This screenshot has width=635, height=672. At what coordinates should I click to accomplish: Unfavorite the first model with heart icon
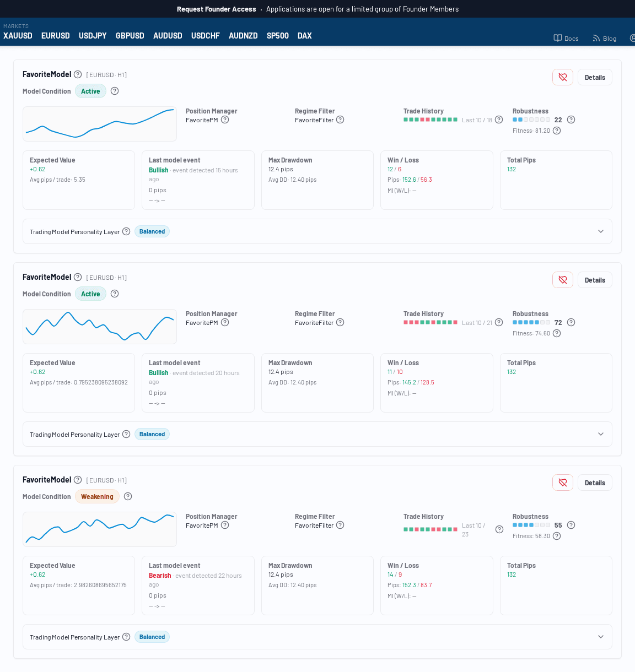pyautogui.click(x=563, y=77)
